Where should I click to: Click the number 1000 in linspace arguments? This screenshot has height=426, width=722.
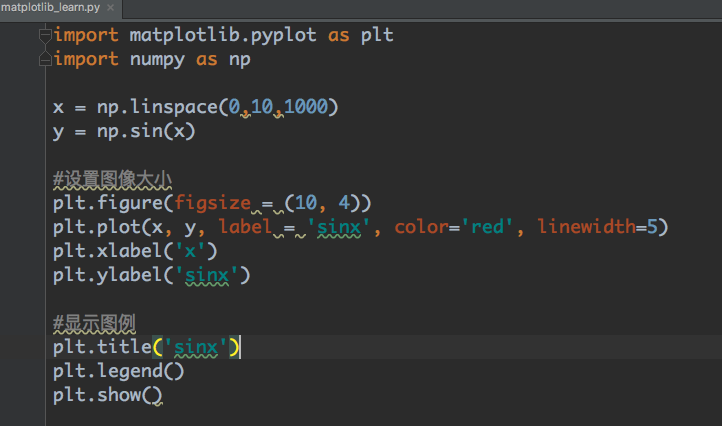coord(311,107)
